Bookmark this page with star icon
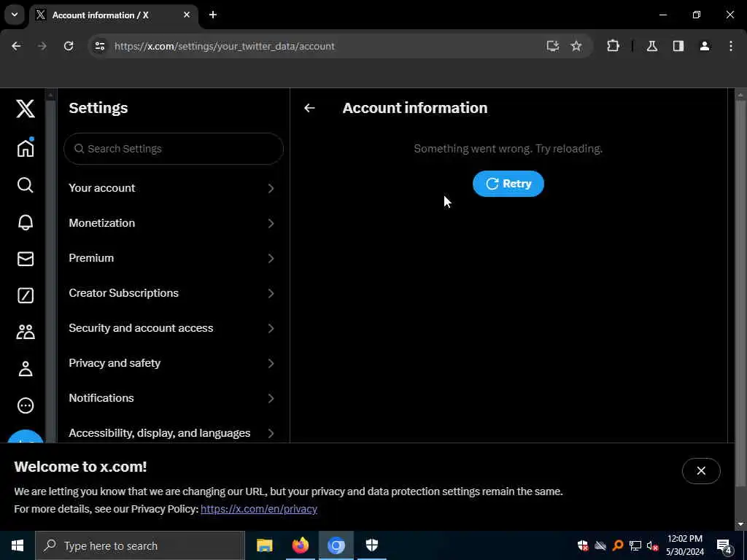This screenshot has width=747, height=560. tap(576, 46)
